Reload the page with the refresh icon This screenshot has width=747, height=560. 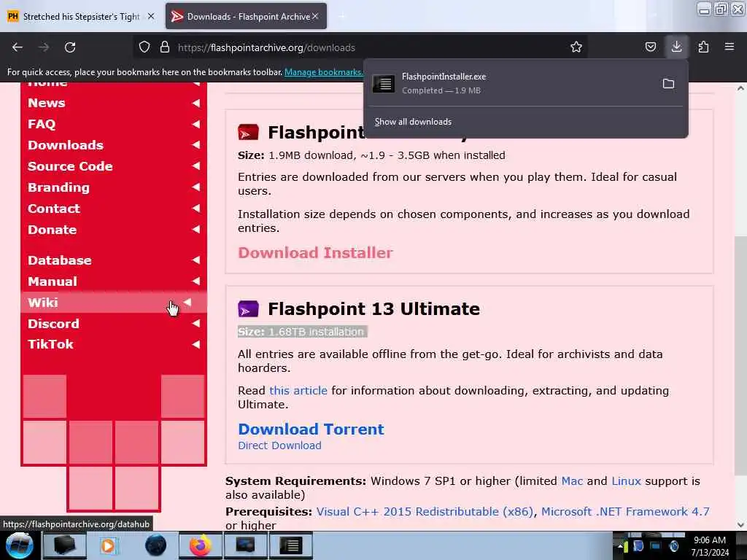click(x=70, y=47)
